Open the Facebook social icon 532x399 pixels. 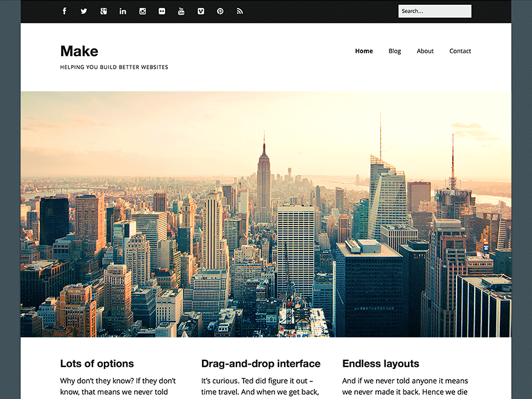pyautogui.click(x=64, y=10)
